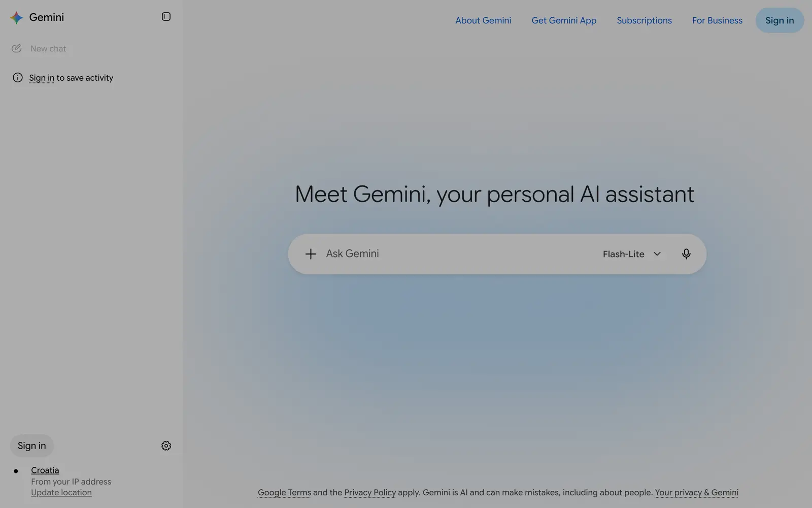Open settings via the gear icon
The height and width of the screenshot is (508, 812).
(x=166, y=446)
